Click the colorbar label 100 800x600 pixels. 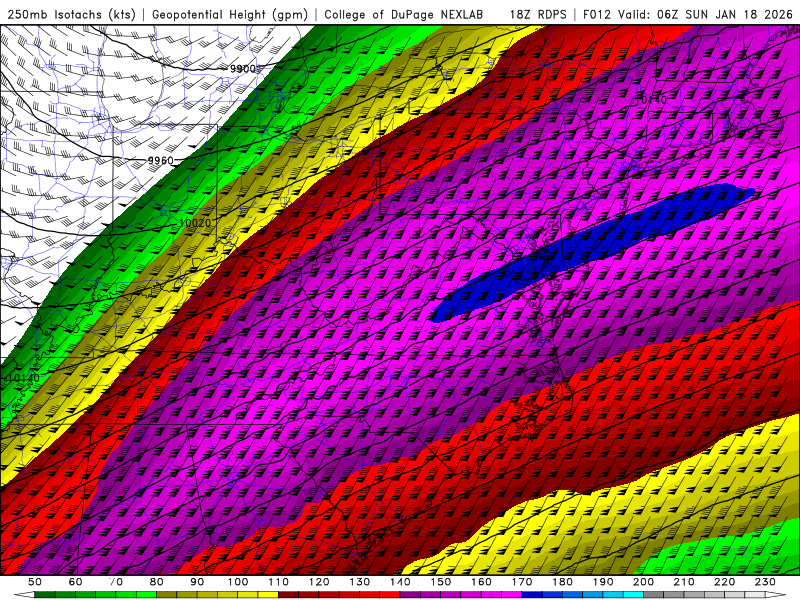238,582
